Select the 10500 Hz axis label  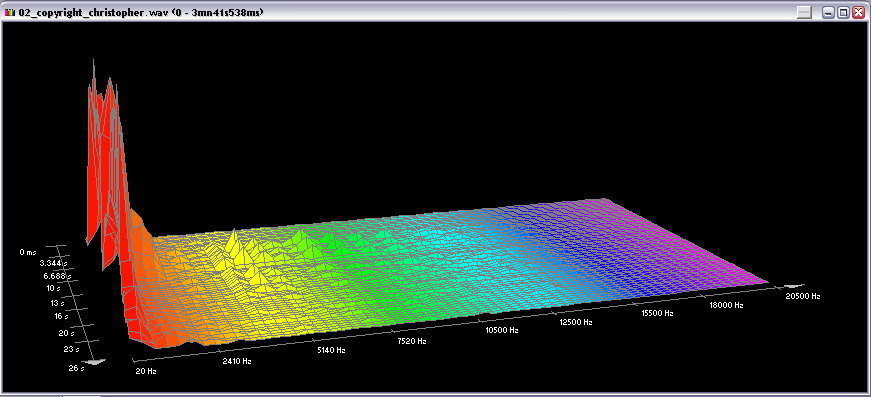pos(502,330)
